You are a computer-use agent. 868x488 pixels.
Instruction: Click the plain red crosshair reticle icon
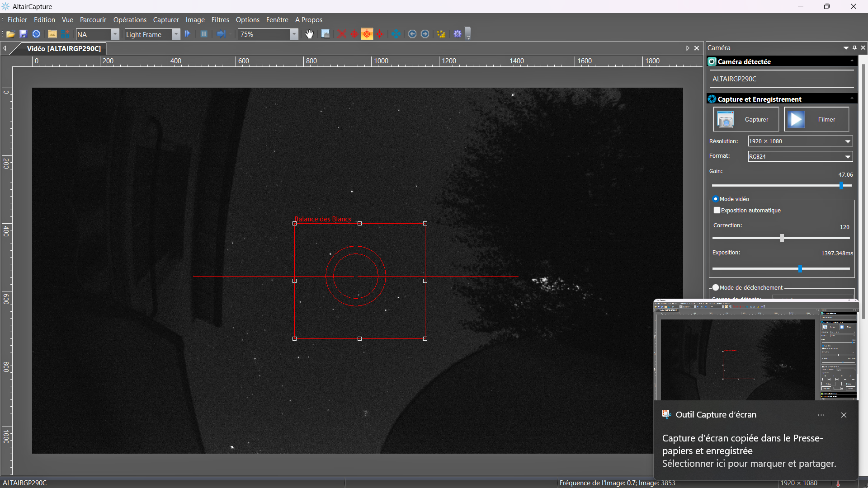point(354,34)
